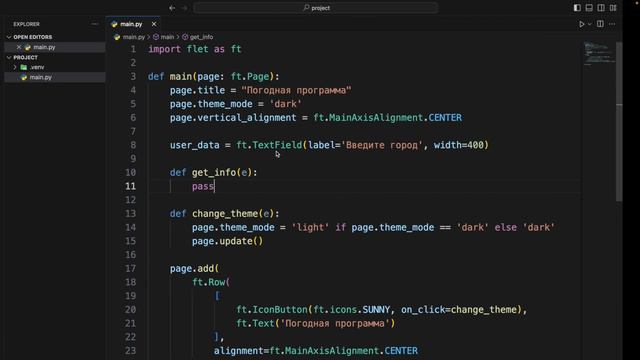The image size is (640, 360).
Task: Click line number 11 in the gutter
Action: [x=131, y=186]
